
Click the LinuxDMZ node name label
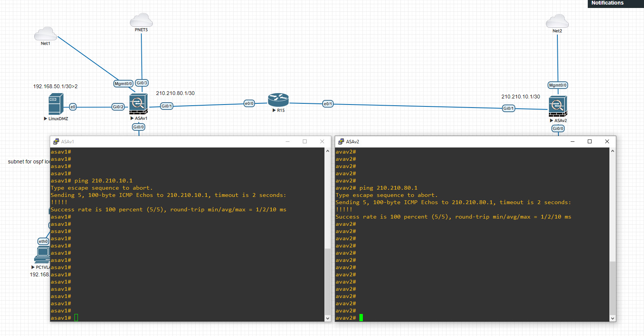[x=58, y=119]
